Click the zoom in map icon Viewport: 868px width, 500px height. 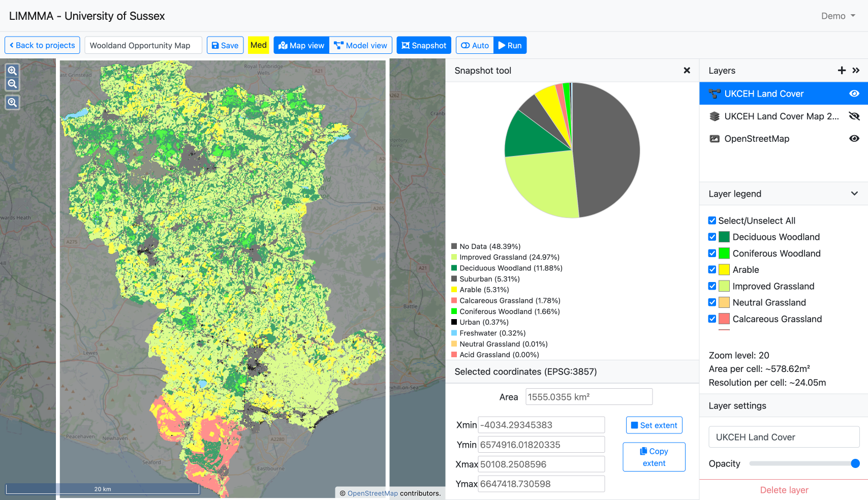[12, 71]
